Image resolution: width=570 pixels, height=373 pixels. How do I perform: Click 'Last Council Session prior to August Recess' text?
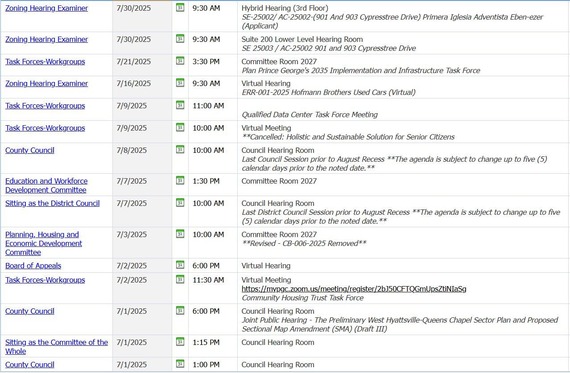click(x=313, y=159)
